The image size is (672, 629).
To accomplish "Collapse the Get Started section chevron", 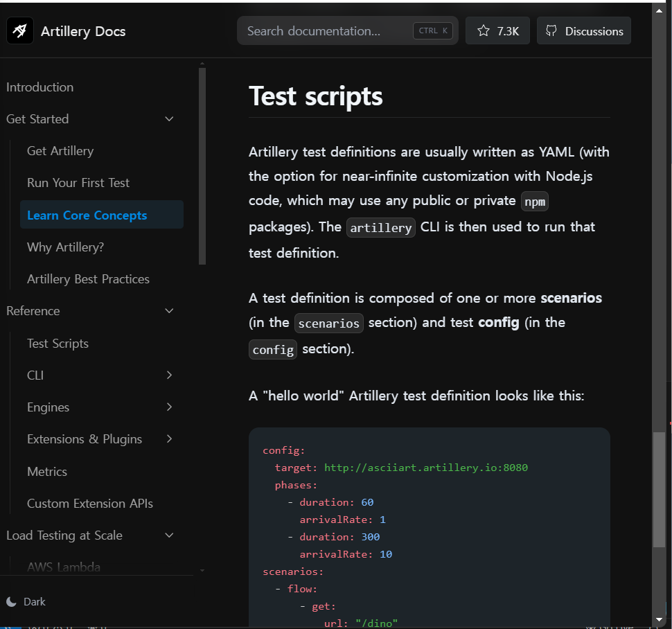I will (x=169, y=119).
